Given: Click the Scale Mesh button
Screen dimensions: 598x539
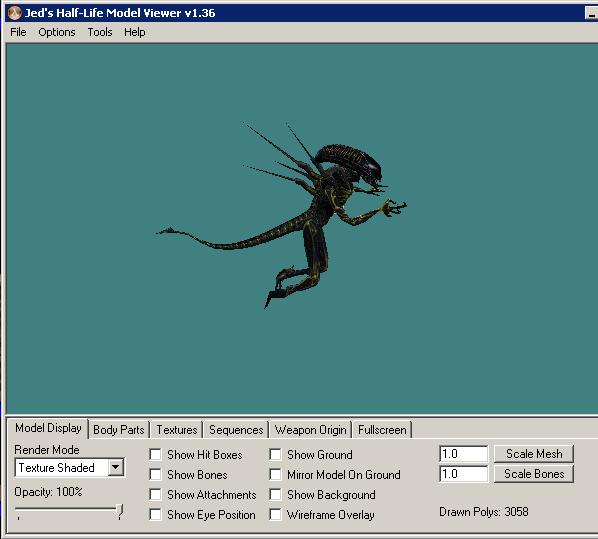Looking at the screenshot, I should point(534,454).
